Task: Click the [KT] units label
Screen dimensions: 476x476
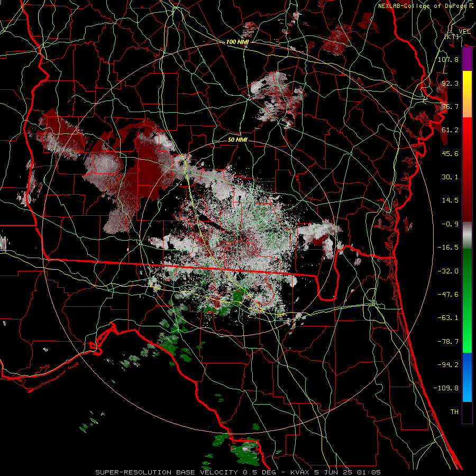Action: [x=452, y=36]
